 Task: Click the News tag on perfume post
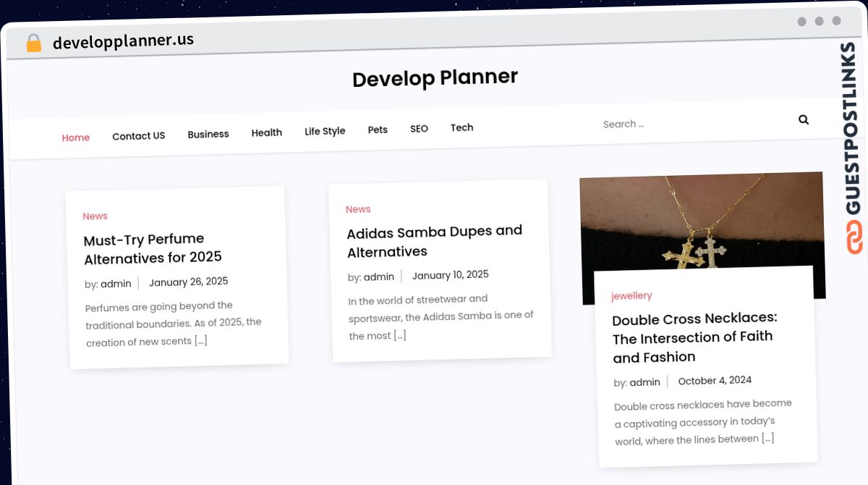pos(95,216)
